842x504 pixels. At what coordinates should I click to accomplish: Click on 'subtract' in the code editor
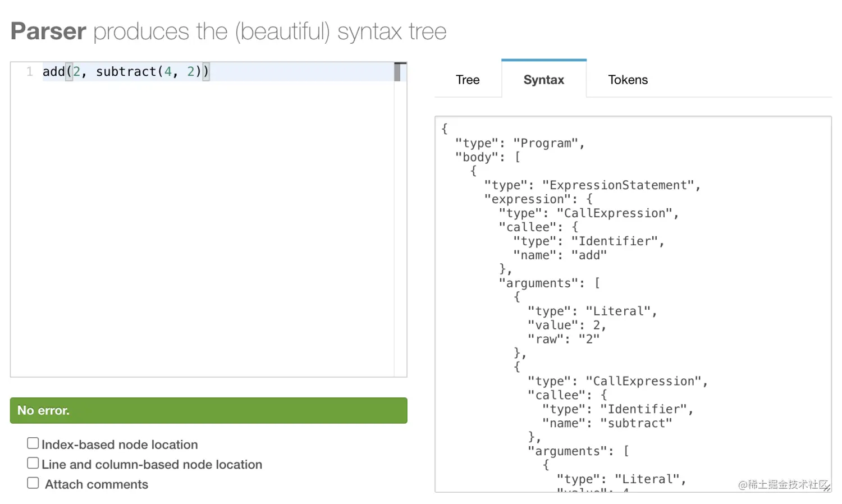(126, 72)
